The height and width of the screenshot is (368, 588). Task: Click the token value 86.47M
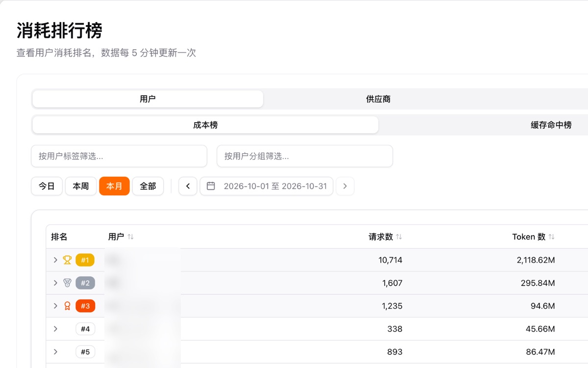(x=540, y=352)
